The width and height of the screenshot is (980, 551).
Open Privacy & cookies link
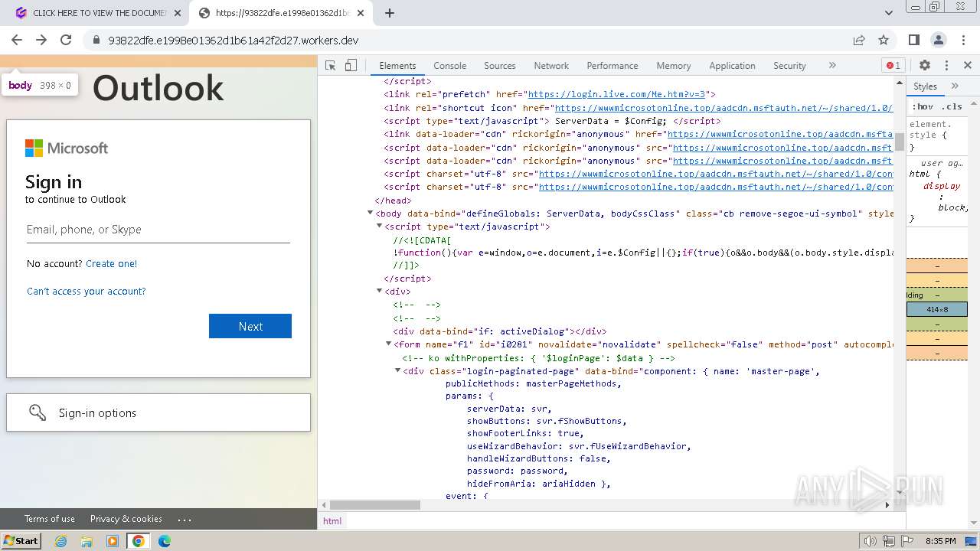pos(126,518)
